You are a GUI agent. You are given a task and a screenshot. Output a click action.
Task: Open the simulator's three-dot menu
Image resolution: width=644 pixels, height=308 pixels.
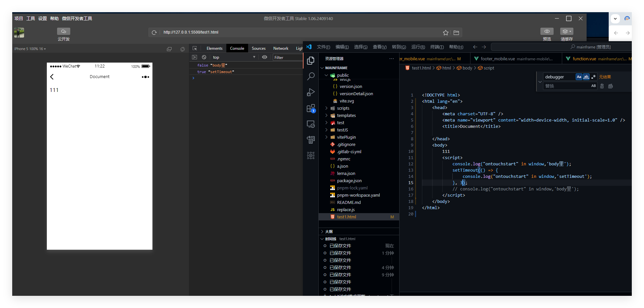point(145,77)
